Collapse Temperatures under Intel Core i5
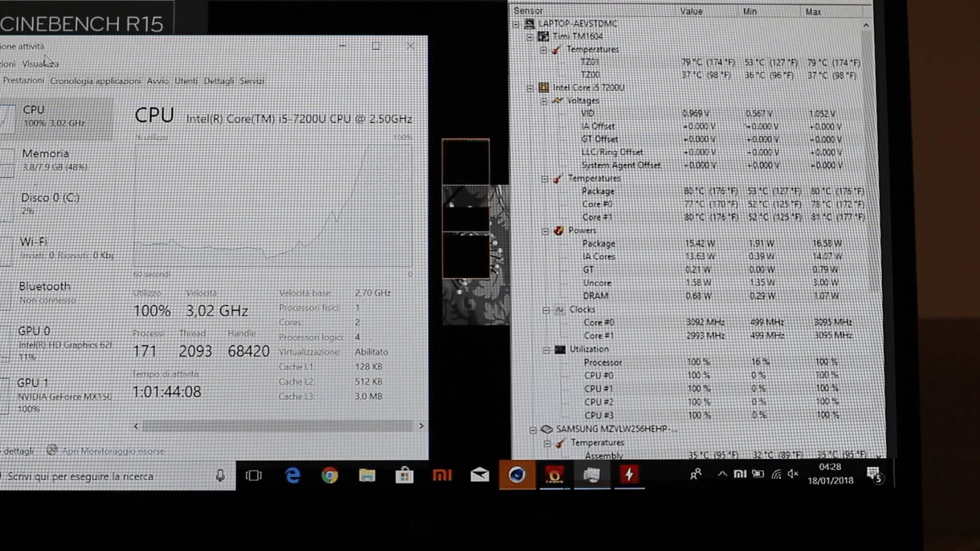The width and height of the screenshot is (980, 551). click(545, 179)
